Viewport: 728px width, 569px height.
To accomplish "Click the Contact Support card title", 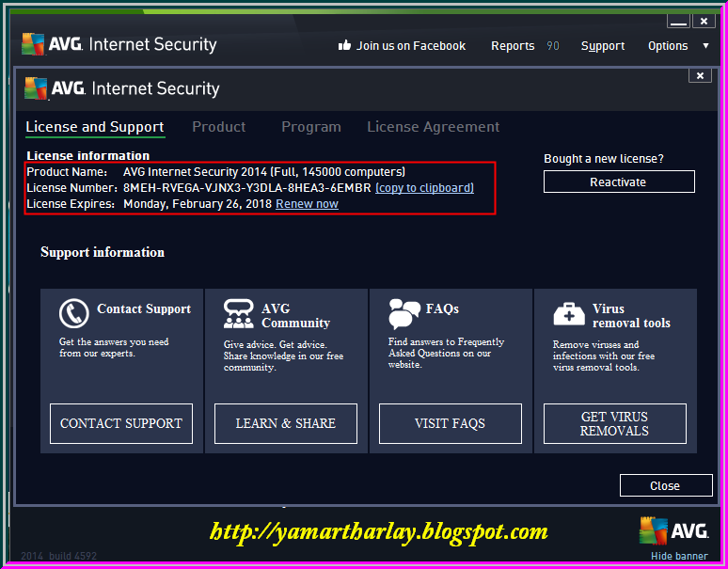I will point(144,308).
